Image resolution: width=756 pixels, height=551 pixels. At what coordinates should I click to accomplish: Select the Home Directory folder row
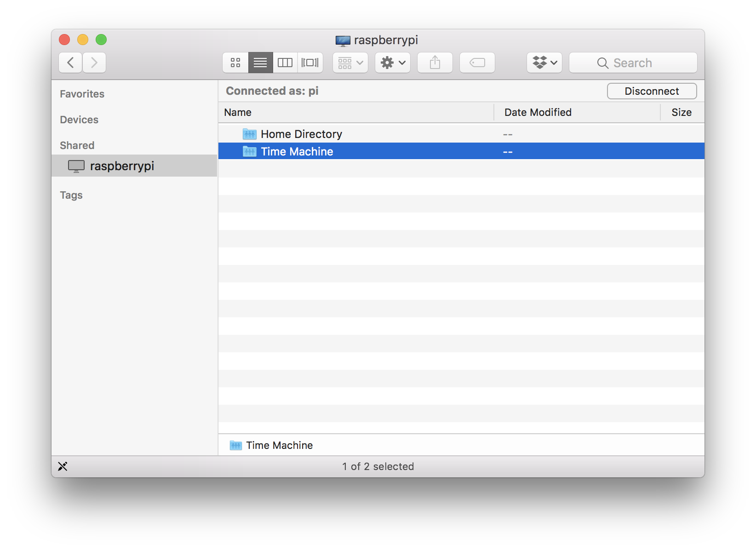point(461,134)
